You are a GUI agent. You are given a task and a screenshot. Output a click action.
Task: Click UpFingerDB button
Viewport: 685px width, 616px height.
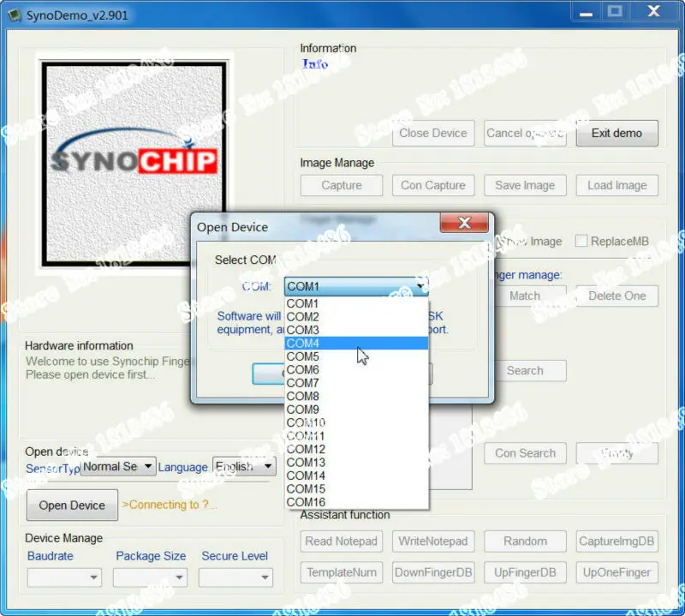click(525, 572)
